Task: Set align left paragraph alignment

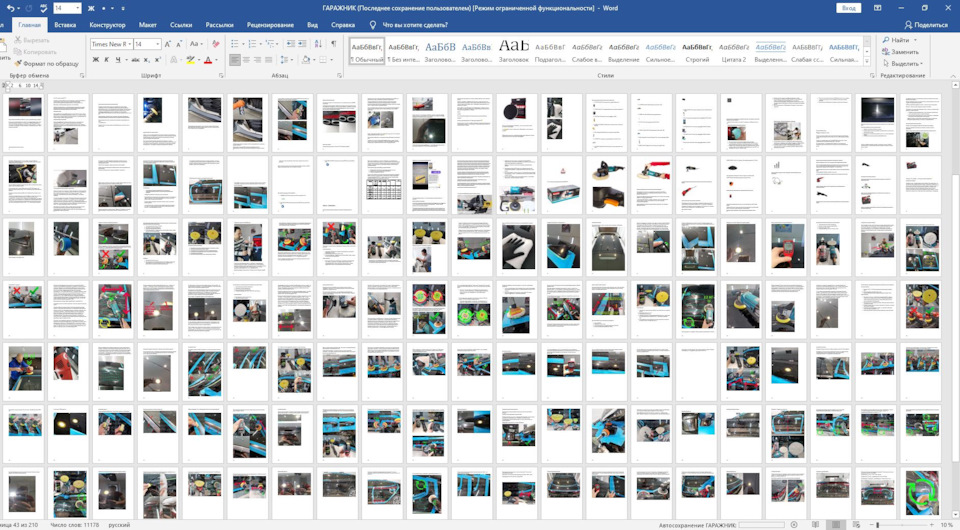Action: pos(235,60)
